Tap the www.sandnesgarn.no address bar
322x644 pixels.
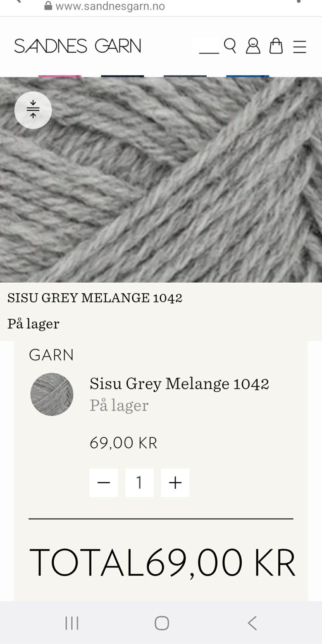point(110,6)
